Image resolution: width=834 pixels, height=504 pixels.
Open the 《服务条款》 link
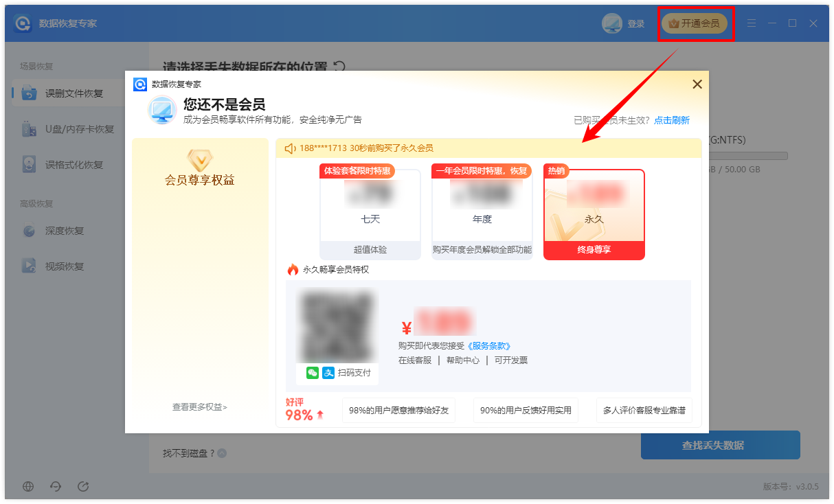[x=489, y=346]
